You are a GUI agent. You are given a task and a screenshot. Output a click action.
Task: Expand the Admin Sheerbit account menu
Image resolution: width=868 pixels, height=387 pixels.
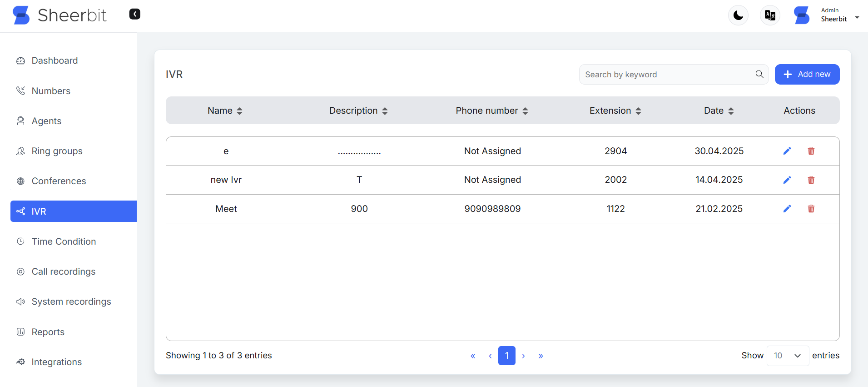(839, 15)
